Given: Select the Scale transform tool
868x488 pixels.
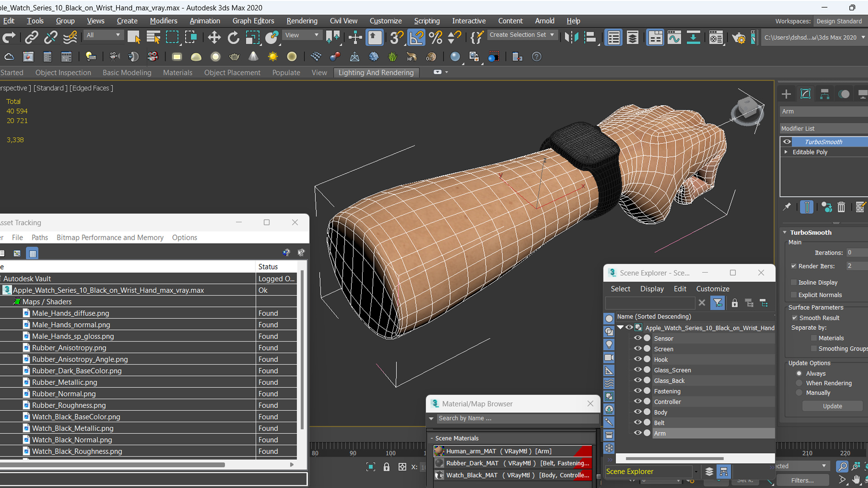Looking at the screenshot, I should click(252, 38).
